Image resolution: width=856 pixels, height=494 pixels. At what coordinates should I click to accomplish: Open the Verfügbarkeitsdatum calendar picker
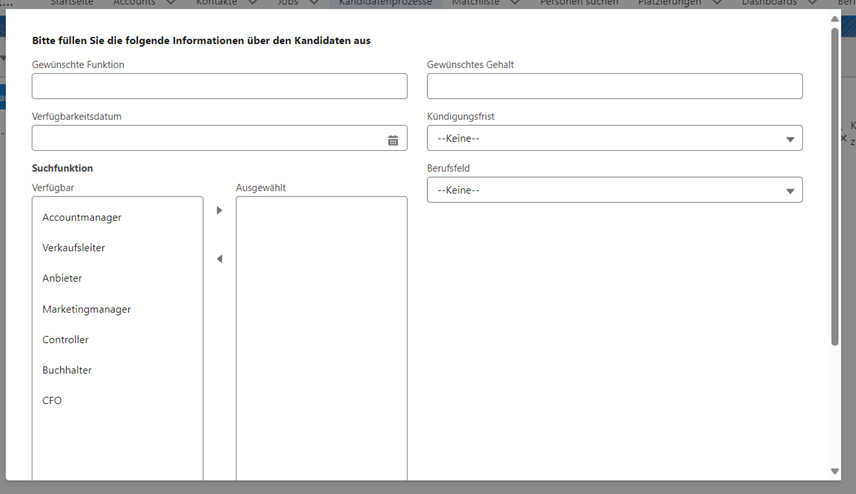click(x=393, y=140)
